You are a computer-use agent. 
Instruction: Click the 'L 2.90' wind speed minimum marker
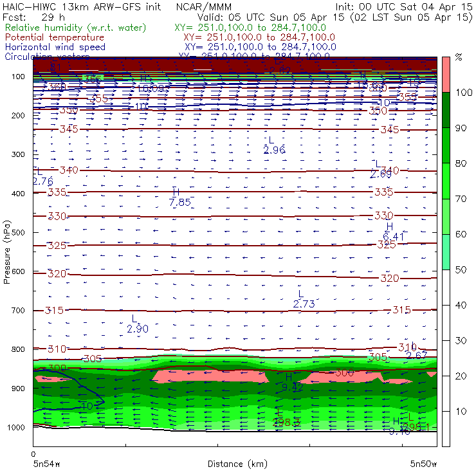coord(138,324)
